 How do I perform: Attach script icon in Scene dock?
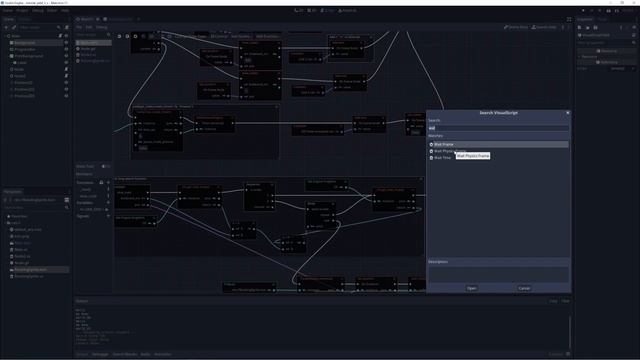pyautogui.click(x=67, y=27)
